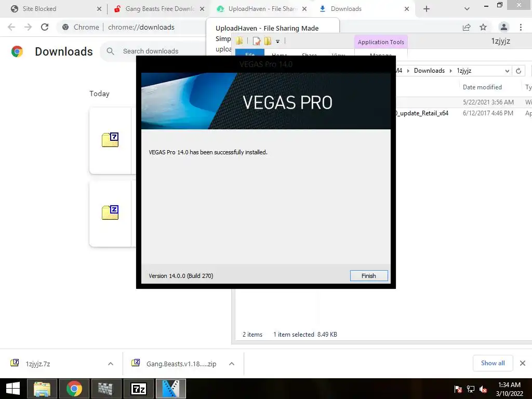Click muted volume tray icon
This screenshot has height=399, width=532.
483,389
